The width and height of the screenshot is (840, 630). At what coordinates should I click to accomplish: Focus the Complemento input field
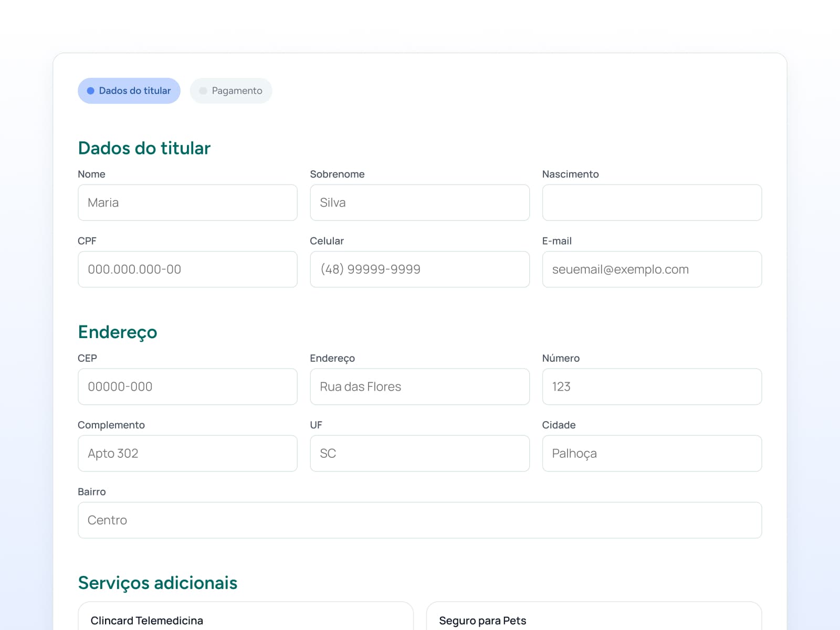[x=187, y=453]
